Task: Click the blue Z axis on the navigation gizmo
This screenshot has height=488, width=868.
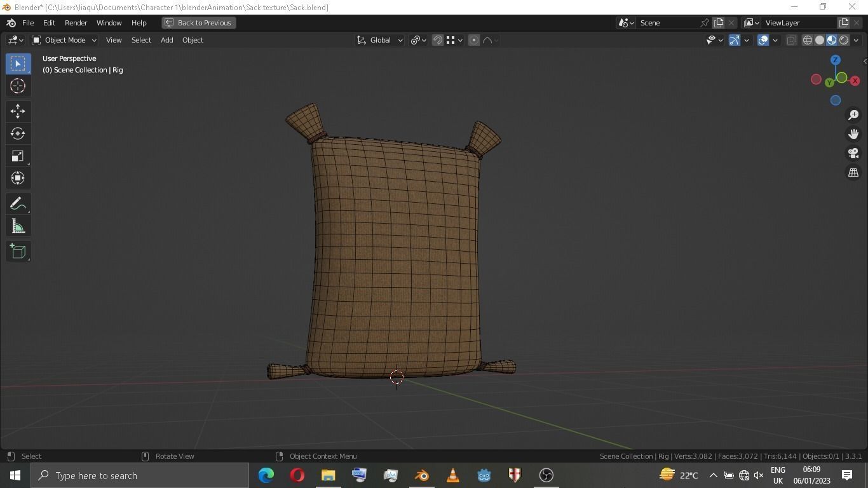Action: pyautogui.click(x=836, y=59)
